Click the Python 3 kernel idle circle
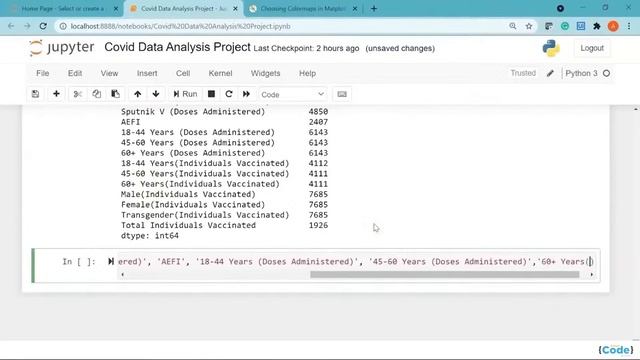The width and height of the screenshot is (640, 360). (607, 73)
